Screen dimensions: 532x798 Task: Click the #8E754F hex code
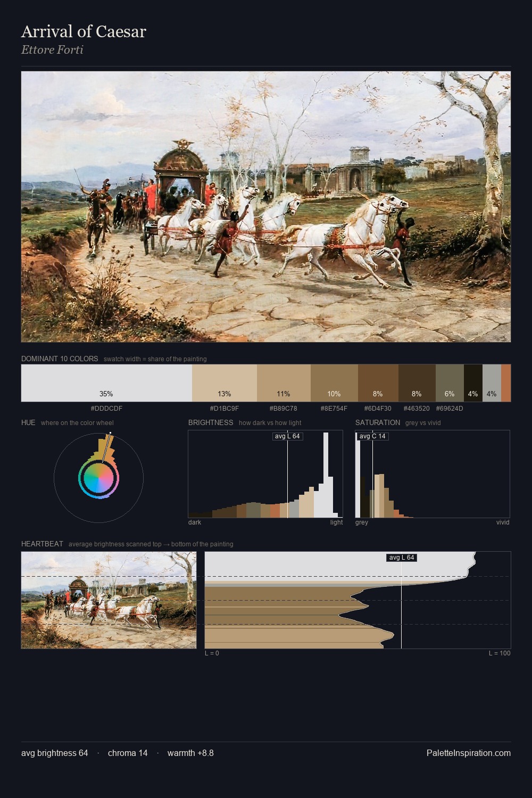(334, 409)
